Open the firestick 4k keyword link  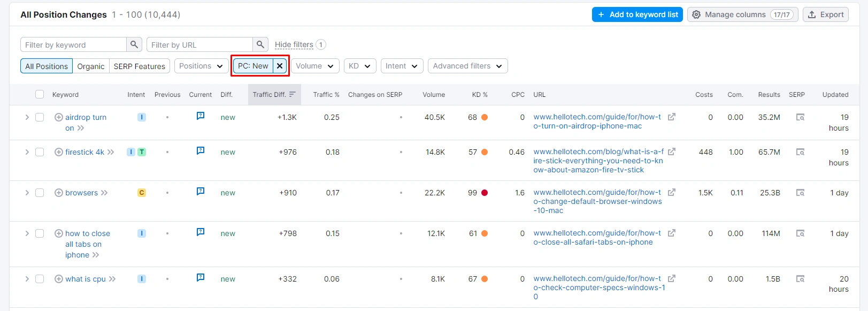click(85, 152)
